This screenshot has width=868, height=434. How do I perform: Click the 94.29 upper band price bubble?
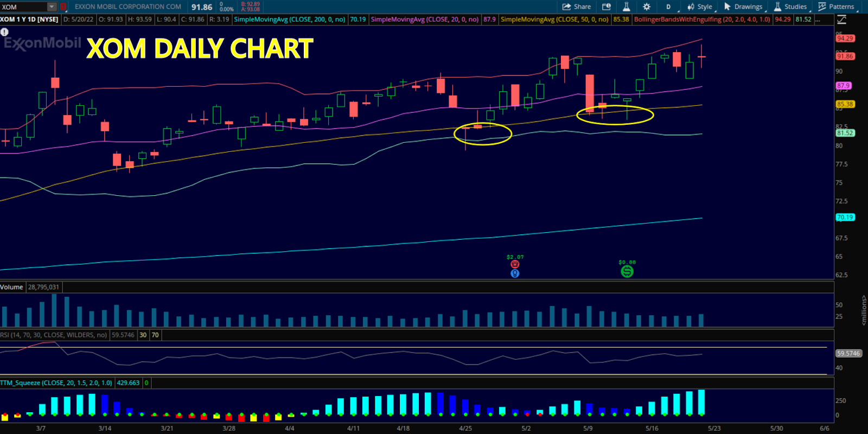(x=845, y=39)
